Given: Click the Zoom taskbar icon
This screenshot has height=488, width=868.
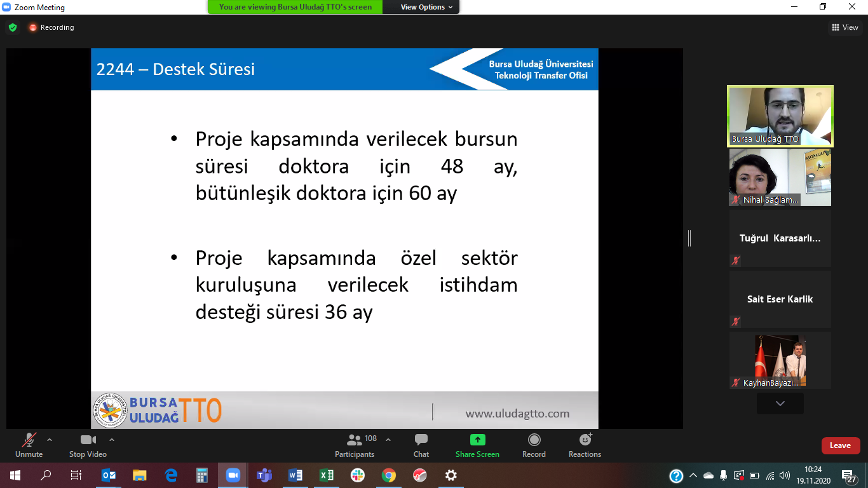Looking at the screenshot, I should click(233, 475).
